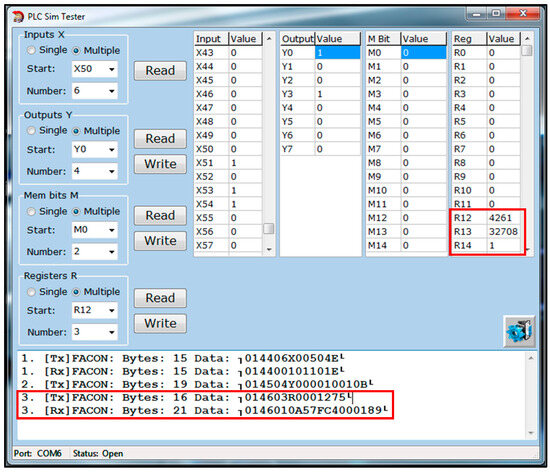Click the Write button for Mem bits M
550x472 pixels.
160,241
